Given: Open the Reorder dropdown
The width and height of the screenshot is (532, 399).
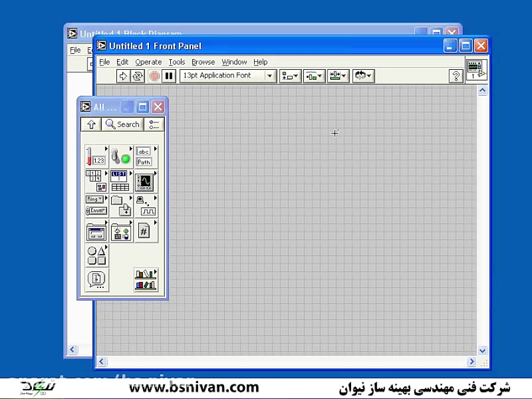Looking at the screenshot, I should [364, 76].
